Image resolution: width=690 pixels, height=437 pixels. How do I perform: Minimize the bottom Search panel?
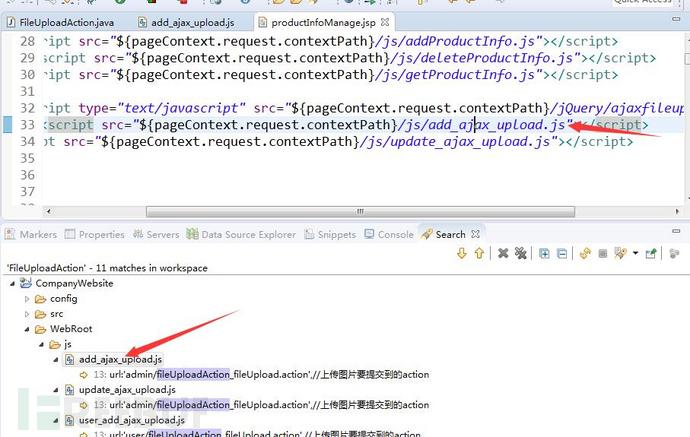676,231
